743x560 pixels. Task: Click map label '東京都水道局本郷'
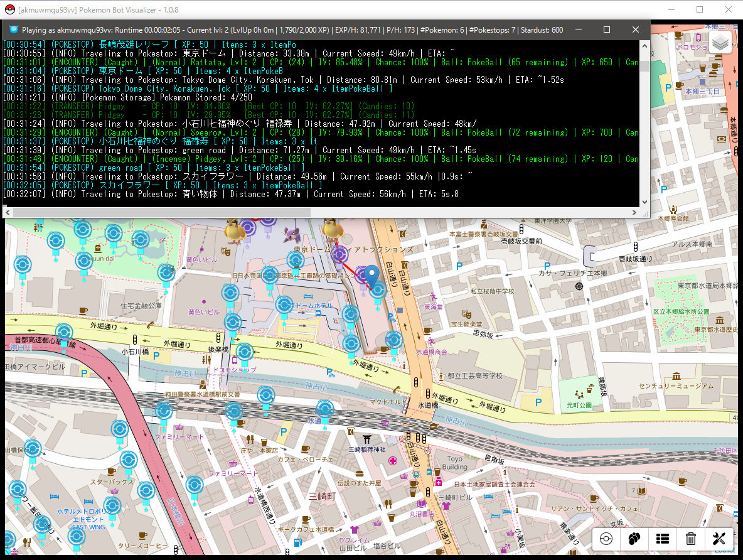coord(707,286)
